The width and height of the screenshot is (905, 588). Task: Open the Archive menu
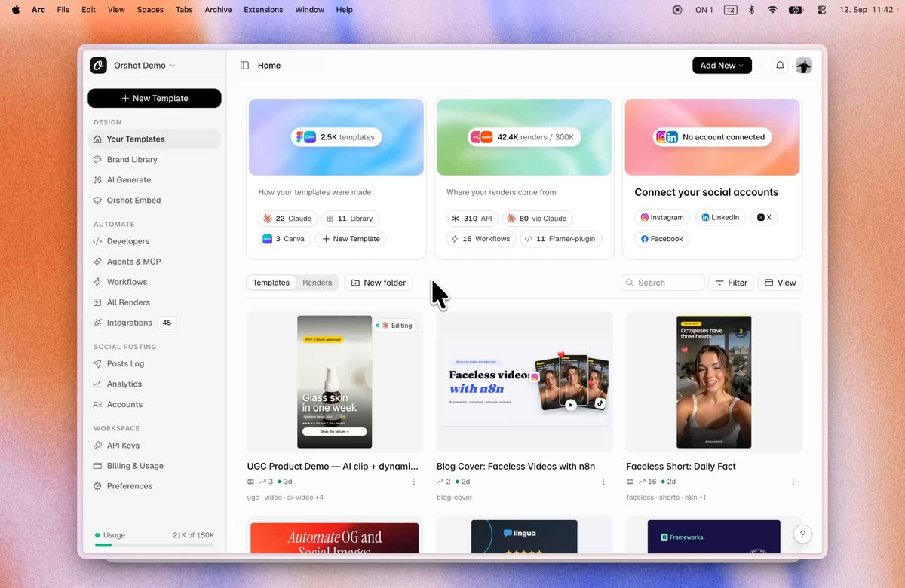click(x=218, y=10)
